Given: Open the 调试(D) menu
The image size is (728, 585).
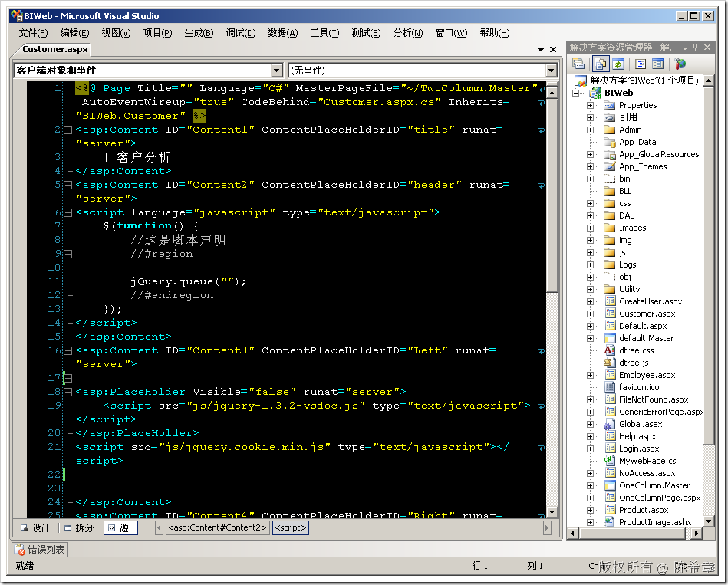Looking at the screenshot, I should [x=241, y=33].
